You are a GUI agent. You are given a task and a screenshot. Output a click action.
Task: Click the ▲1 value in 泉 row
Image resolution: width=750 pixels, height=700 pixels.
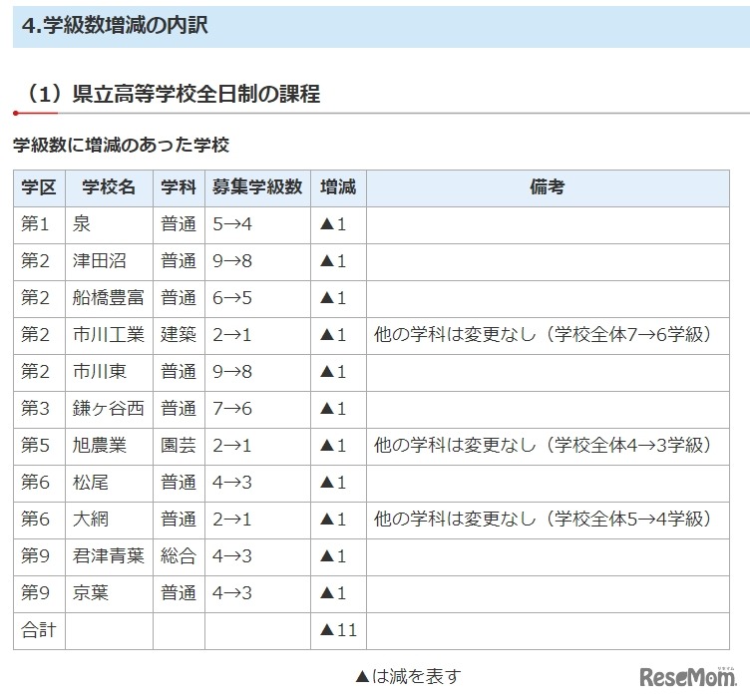coord(333,223)
